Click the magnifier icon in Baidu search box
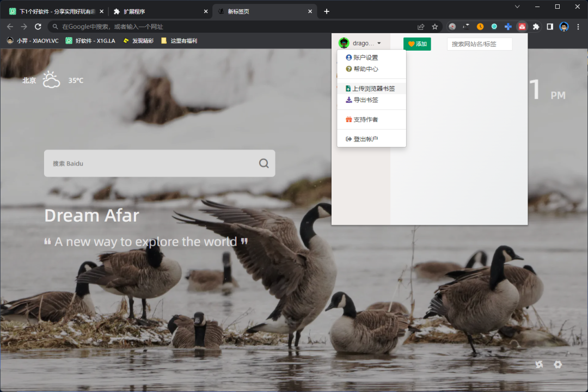588x392 pixels. (264, 163)
